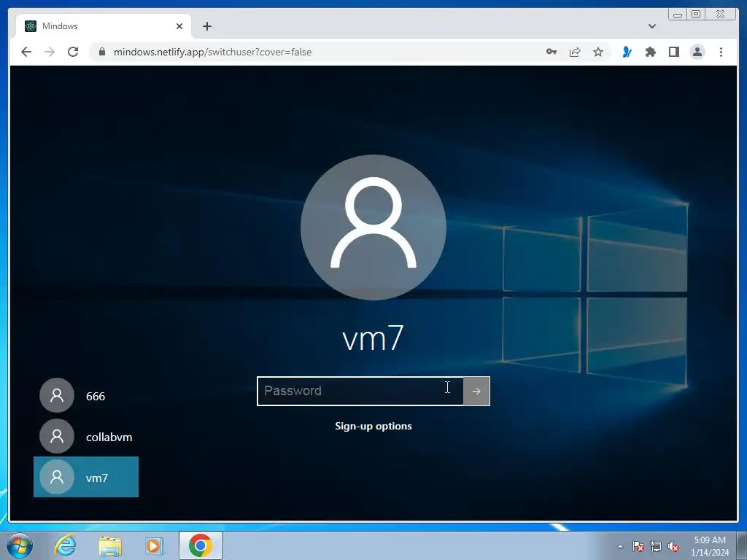Click Chrome taskbar button
This screenshot has height=560, width=747.
[200, 545]
